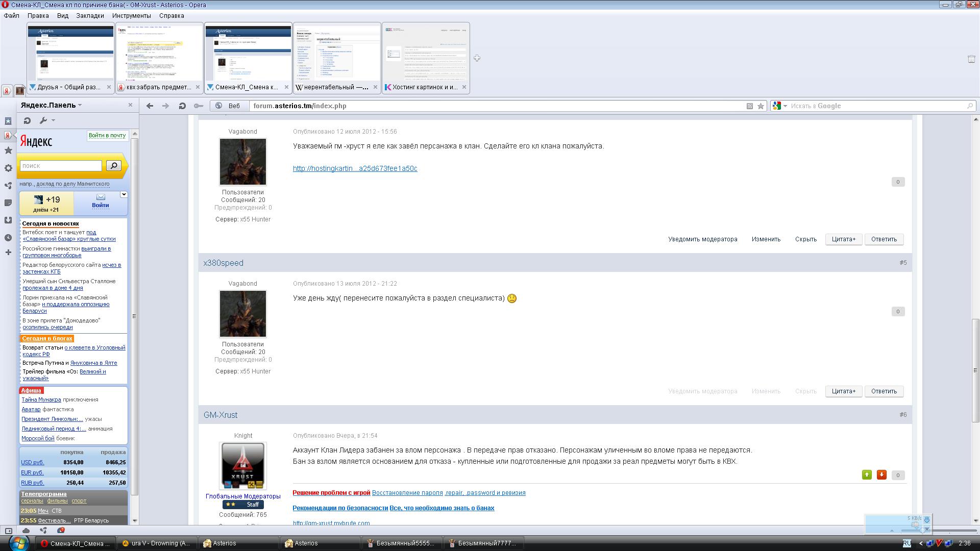Add a panel with sidebar plus icon

8,252
